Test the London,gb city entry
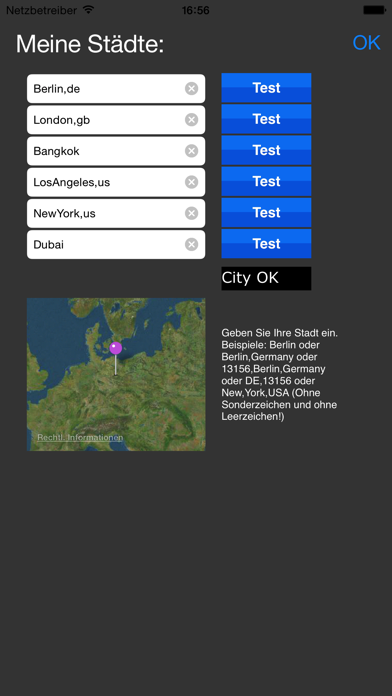The width and height of the screenshot is (392, 696). [266, 119]
